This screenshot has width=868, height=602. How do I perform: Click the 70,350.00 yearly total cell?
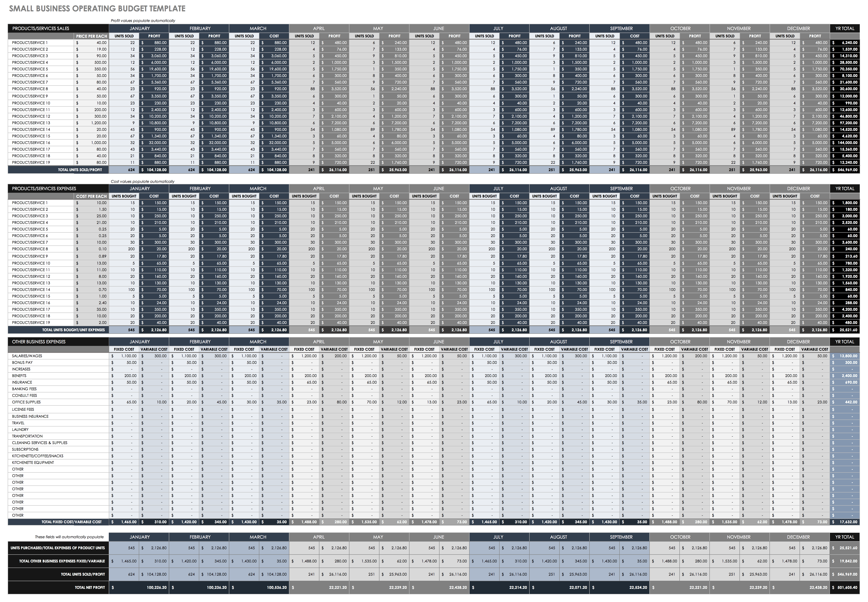pos(845,69)
